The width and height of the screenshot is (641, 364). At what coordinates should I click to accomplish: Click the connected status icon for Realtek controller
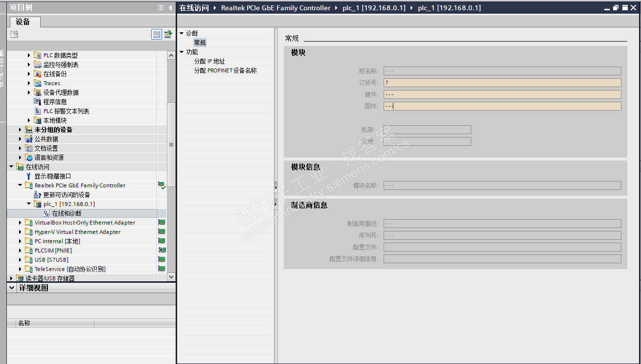pos(161,185)
